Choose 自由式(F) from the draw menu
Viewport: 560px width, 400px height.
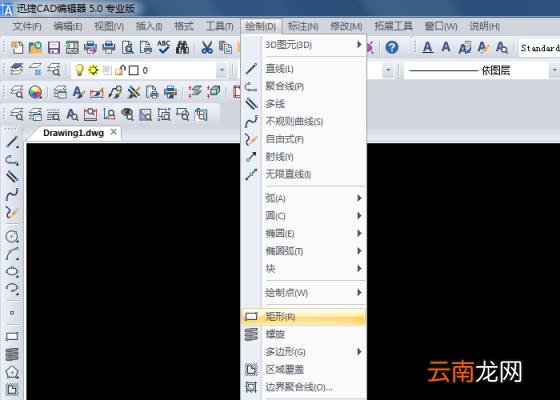(304, 139)
